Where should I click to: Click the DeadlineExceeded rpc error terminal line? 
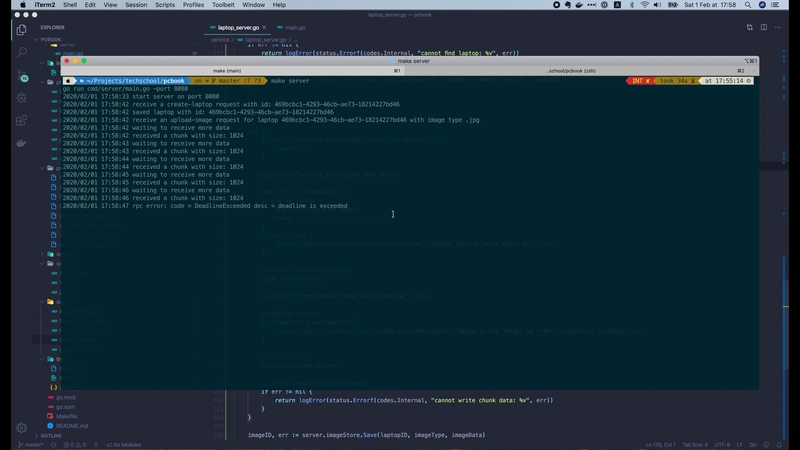click(205, 206)
